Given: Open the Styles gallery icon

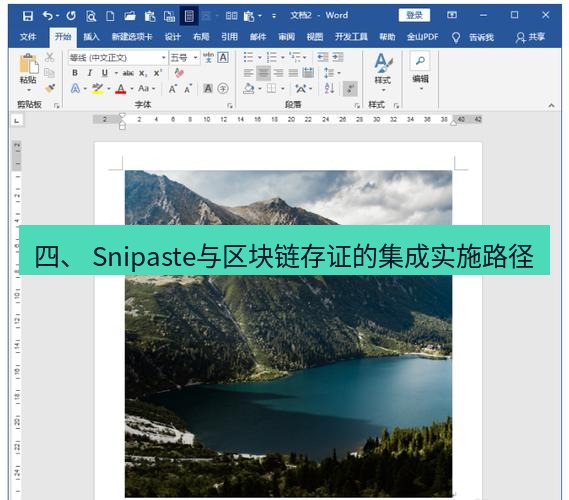Looking at the screenshot, I should pos(383,63).
